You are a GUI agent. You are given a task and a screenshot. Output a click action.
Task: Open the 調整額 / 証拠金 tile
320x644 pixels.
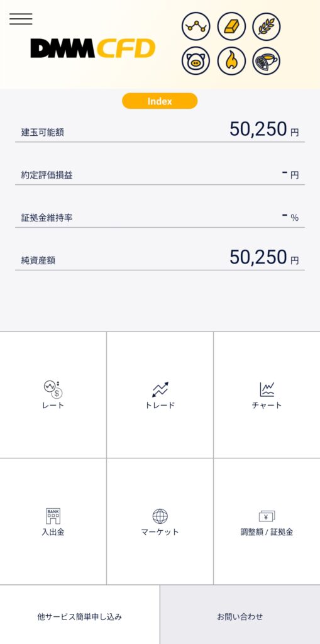point(267,521)
